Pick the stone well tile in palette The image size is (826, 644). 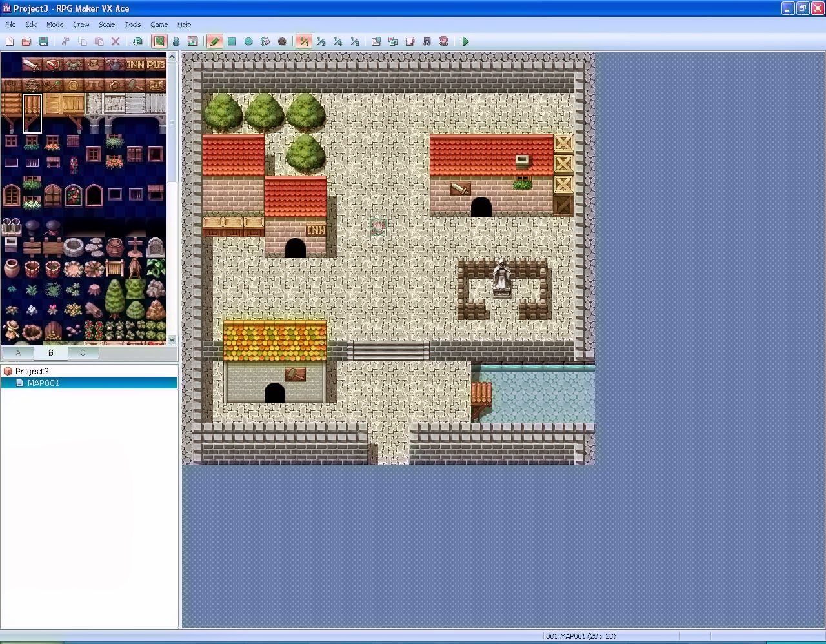[x=73, y=247]
